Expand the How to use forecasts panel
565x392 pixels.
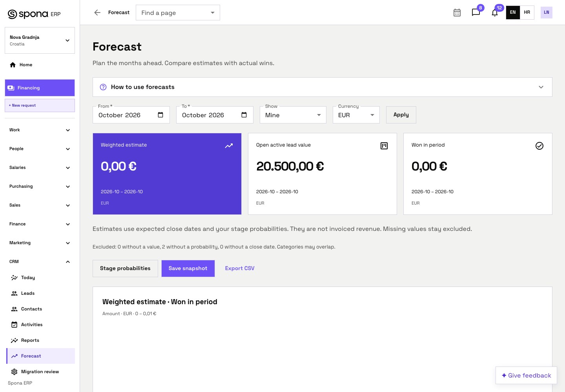(x=323, y=87)
